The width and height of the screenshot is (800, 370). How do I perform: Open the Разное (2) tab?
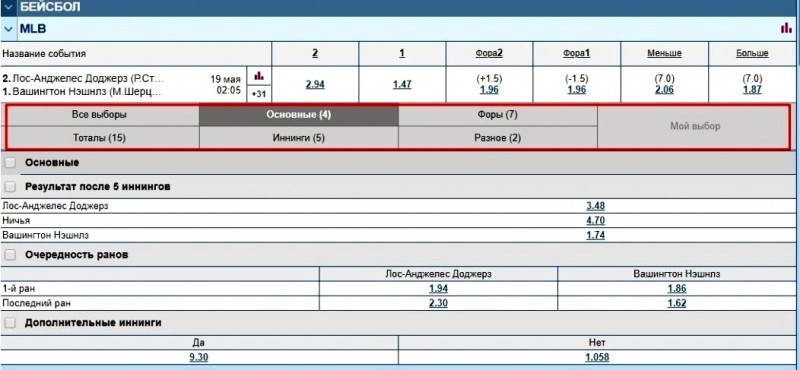pyautogui.click(x=497, y=138)
